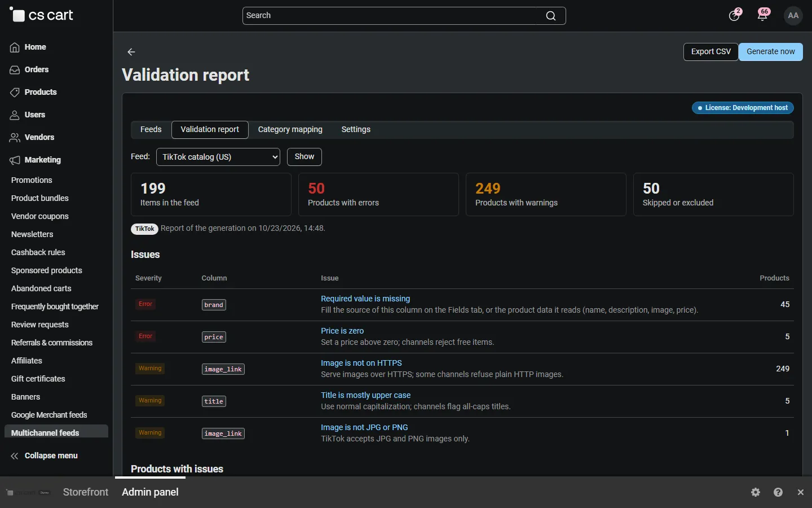This screenshot has height=508, width=812.
Task: Click the 50 Skipped or excluded card
Action: [713, 194]
